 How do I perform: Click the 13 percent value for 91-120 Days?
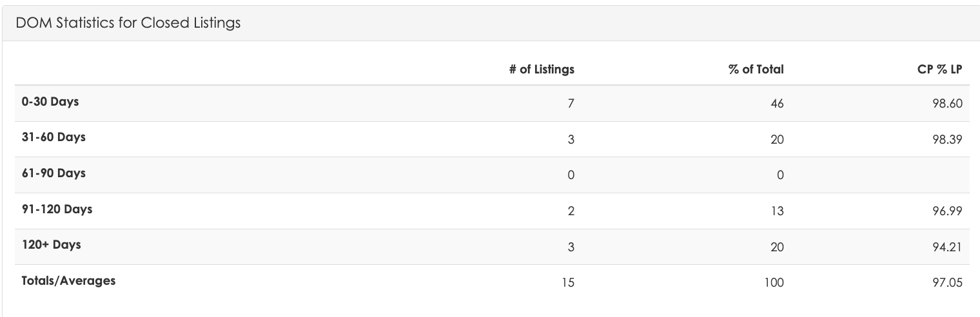click(778, 211)
